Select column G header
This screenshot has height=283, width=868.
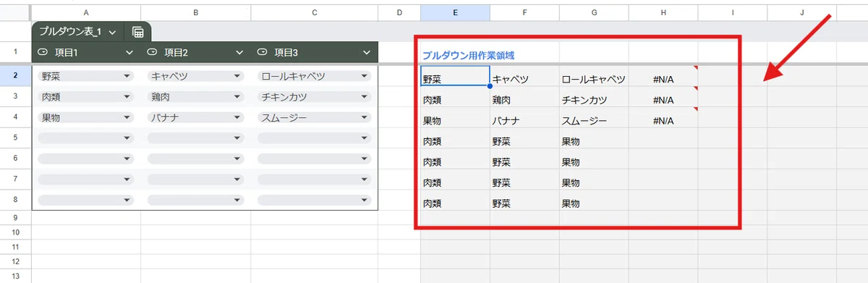pyautogui.click(x=594, y=13)
